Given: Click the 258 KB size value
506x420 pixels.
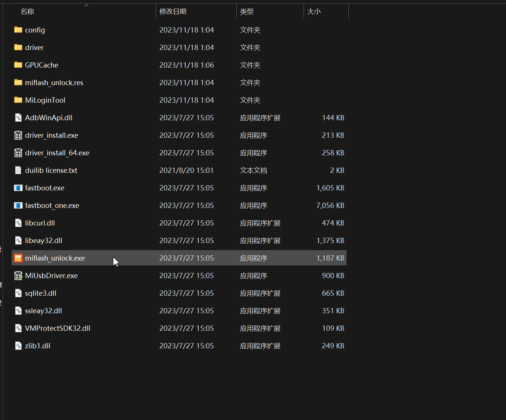Looking at the screenshot, I should (x=333, y=153).
